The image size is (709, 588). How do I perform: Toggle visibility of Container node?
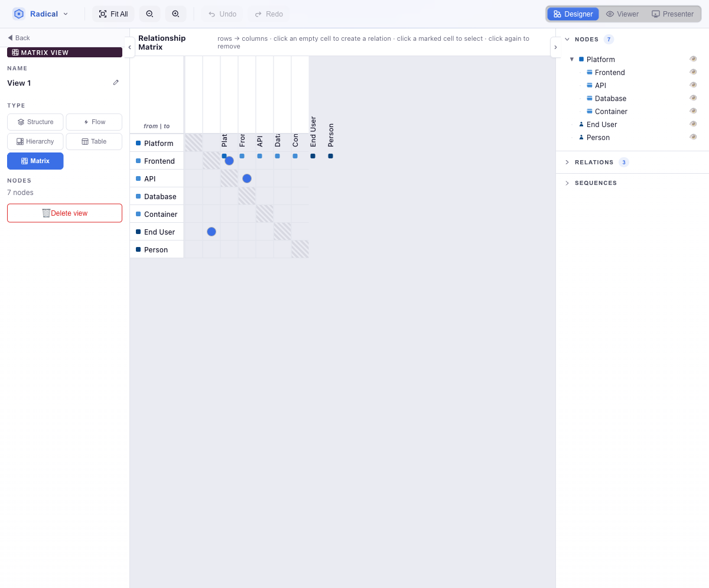pyautogui.click(x=693, y=111)
